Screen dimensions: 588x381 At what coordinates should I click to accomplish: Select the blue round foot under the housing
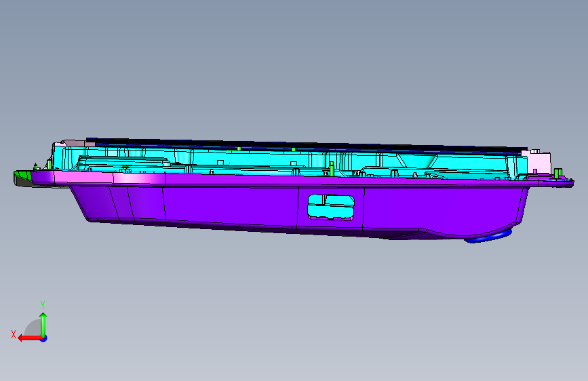[x=488, y=236]
